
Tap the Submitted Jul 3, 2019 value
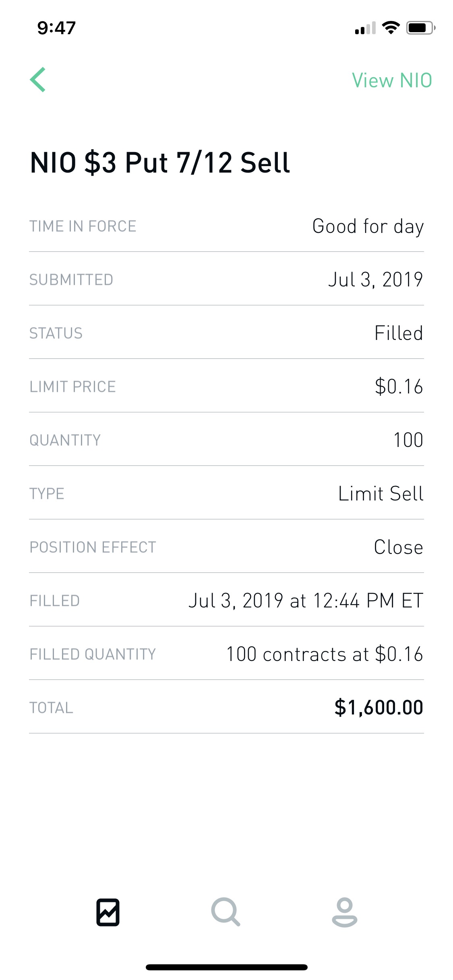[x=376, y=280]
